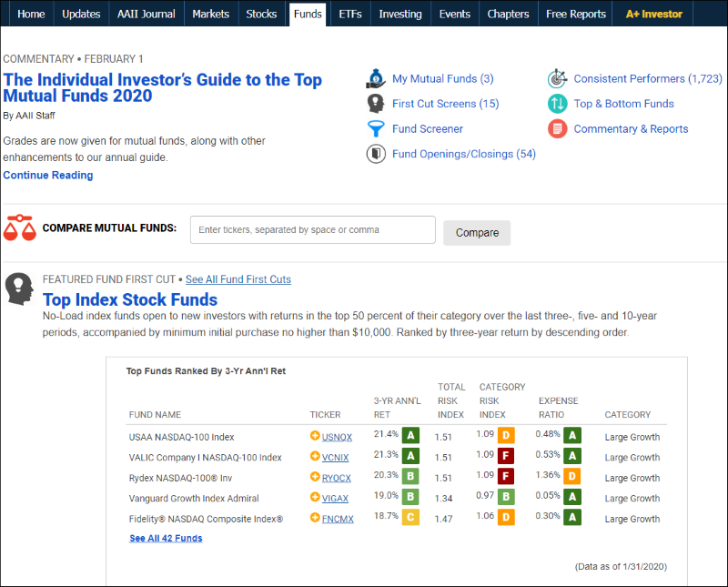Click the Top & Bottom Funds arrows icon

pos(557,104)
